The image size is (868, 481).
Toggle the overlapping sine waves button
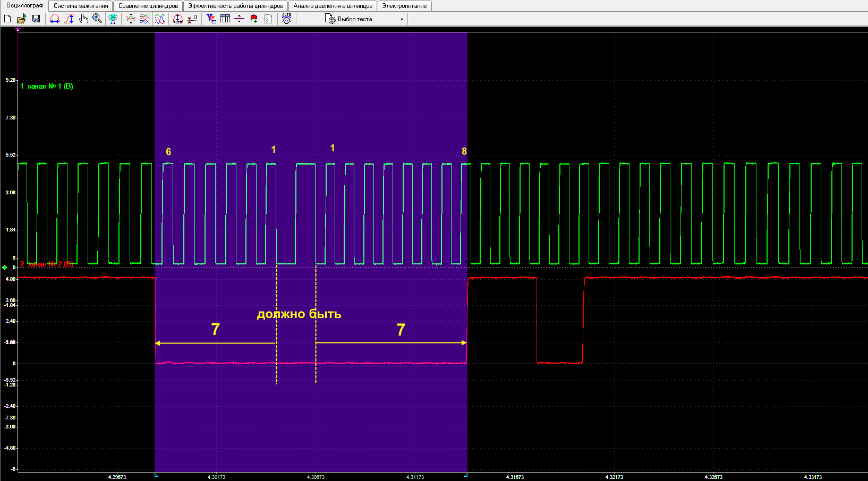160,19
